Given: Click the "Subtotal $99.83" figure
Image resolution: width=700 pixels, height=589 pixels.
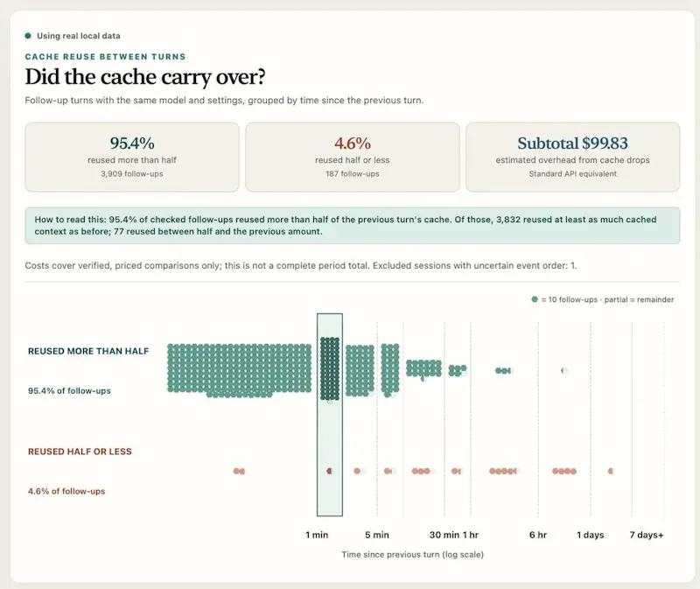Looking at the screenshot, I should pos(573,143).
